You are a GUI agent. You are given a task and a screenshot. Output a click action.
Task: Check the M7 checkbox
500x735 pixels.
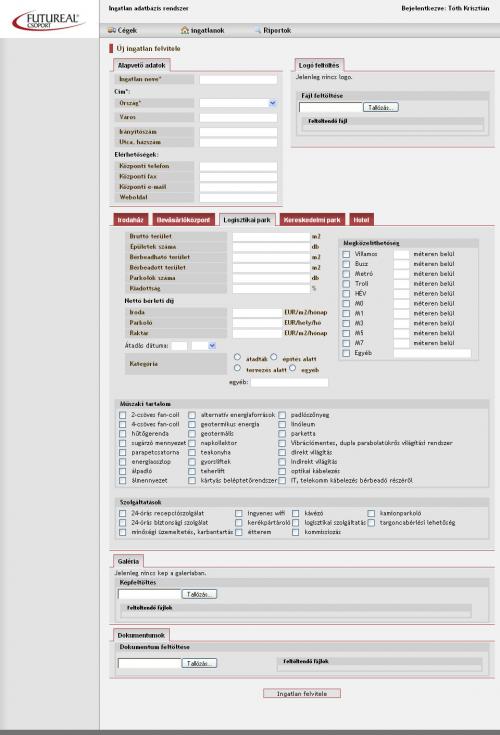coord(346,343)
